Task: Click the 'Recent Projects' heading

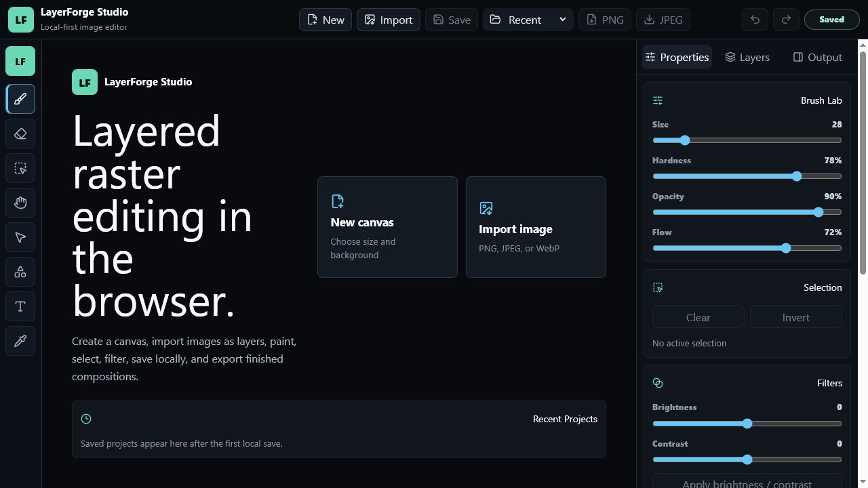Action: click(x=565, y=419)
